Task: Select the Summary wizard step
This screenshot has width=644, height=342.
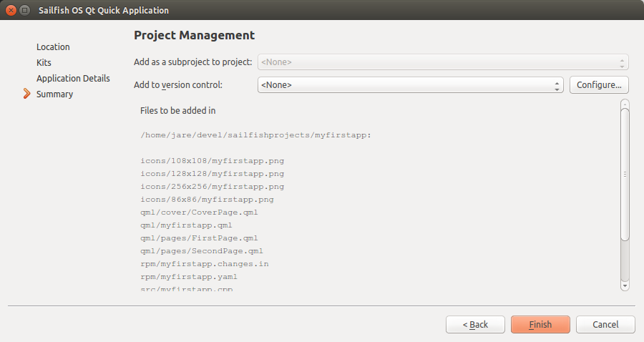Action: tap(54, 94)
